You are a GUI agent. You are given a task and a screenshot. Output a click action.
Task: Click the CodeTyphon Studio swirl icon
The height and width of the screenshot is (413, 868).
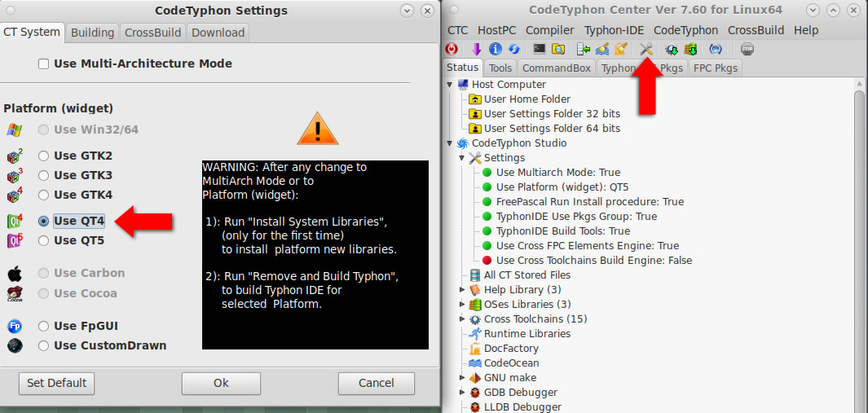point(463,143)
